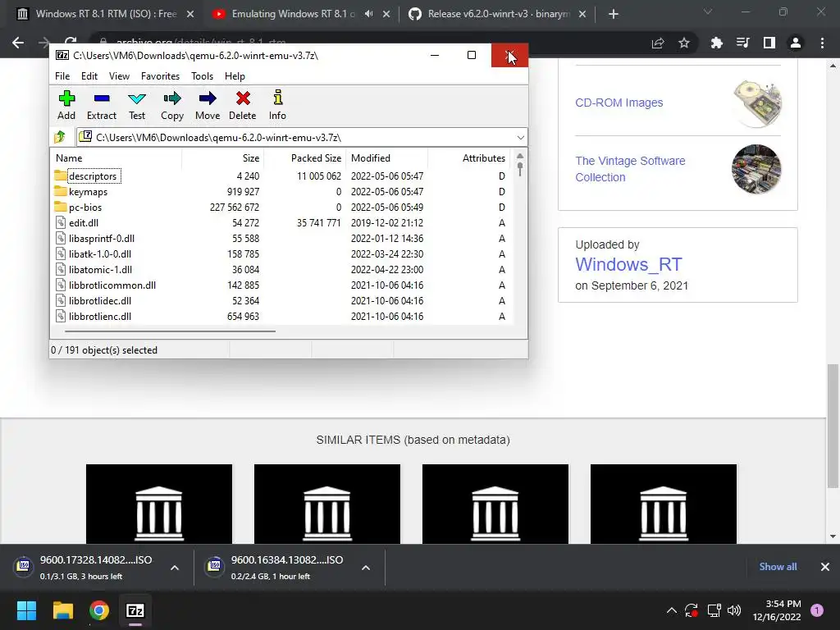Sort list by Modified column
The image size is (840, 630).
(x=386, y=158)
